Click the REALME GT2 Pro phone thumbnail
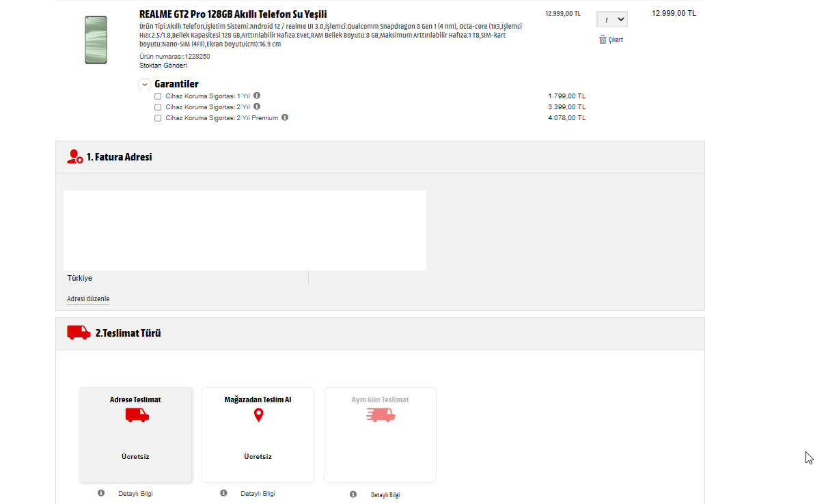This screenshot has width=826, height=504. 96,40
